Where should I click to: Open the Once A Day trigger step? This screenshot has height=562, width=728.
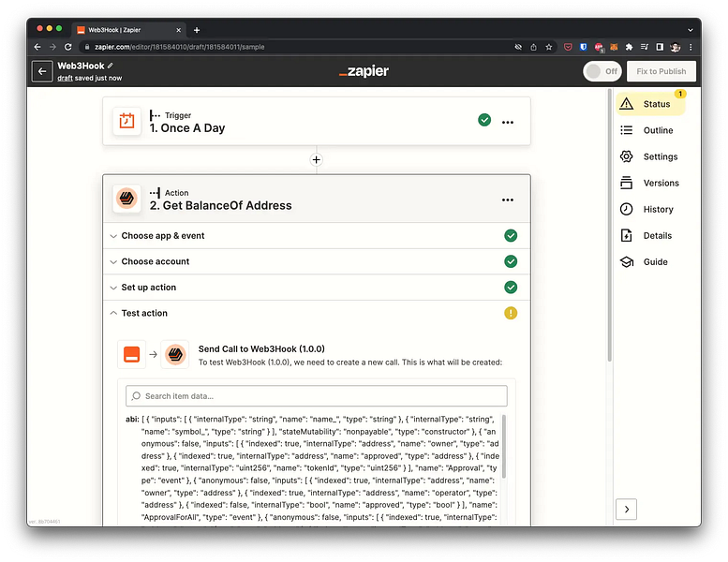pos(316,122)
